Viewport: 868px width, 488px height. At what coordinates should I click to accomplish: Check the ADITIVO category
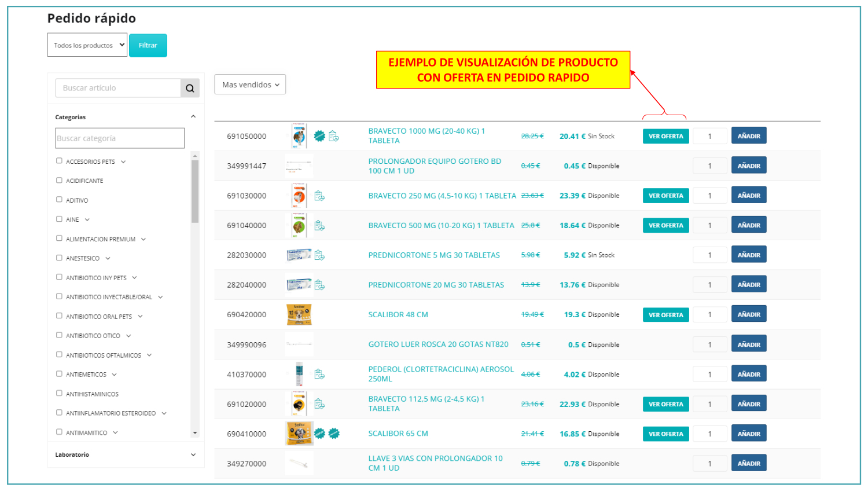pos(59,200)
